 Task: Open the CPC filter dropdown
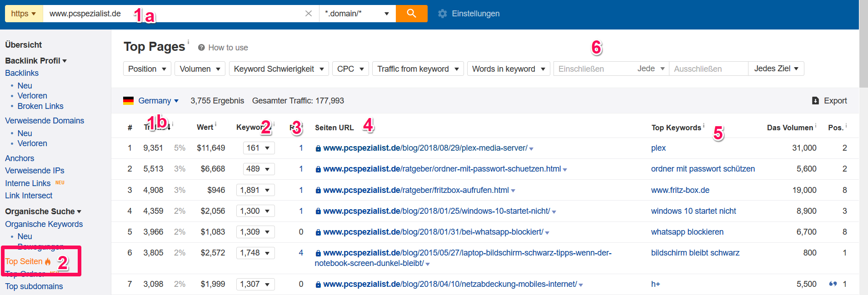[x=350, y=69]
